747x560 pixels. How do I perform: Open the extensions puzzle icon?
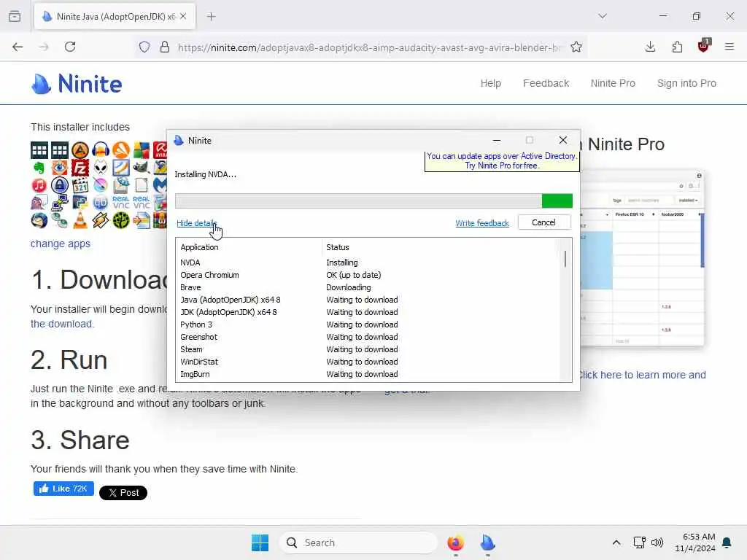click(677, 47)
